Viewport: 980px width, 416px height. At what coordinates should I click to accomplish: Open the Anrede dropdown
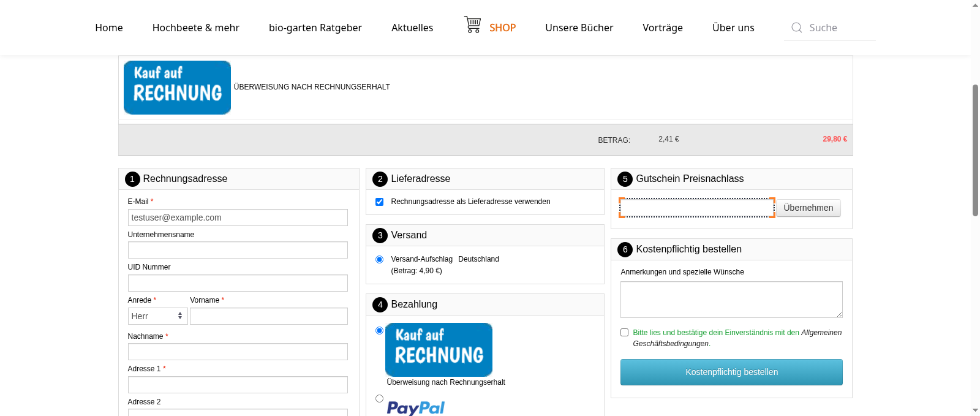click(x=157, y=316)
